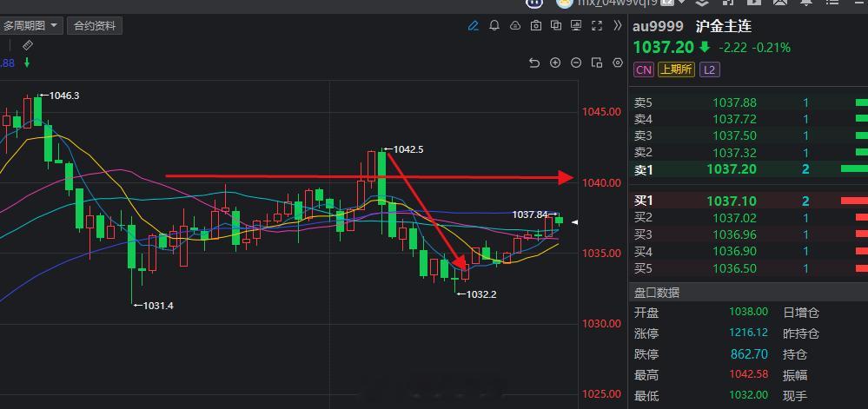Undo the last chart action
This screenshot has width=868, height=409.
click(534, 63)
